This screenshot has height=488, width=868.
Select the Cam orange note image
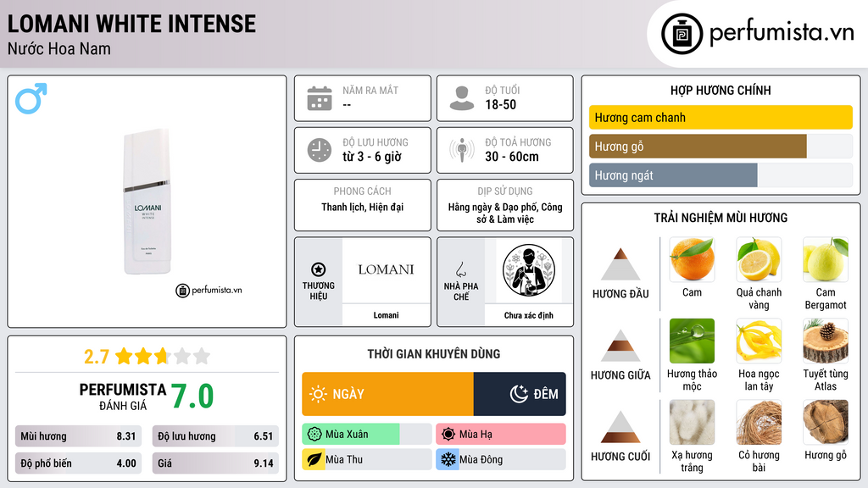(x=692, y=259)
